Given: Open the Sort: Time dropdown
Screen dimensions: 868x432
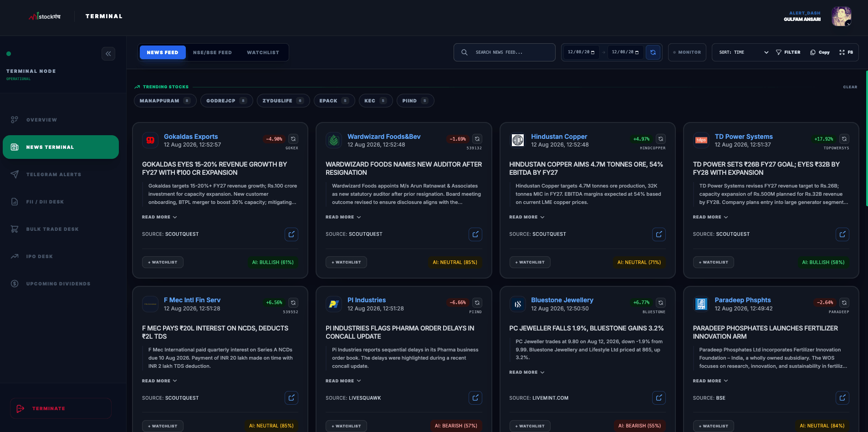Looking at the screenshot, I should (743, 52).
